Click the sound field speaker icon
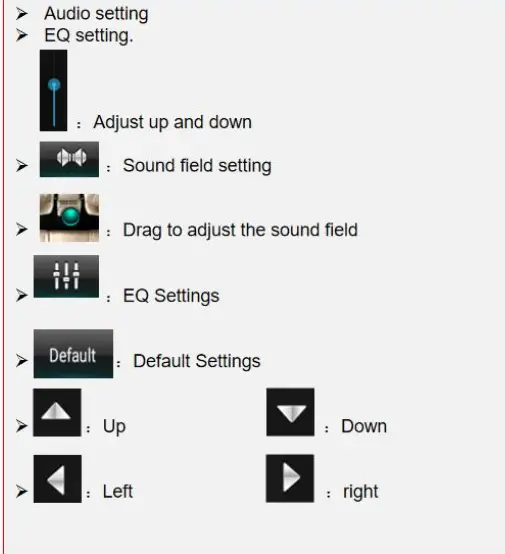 pyautogui.click(x=69, y=159)
